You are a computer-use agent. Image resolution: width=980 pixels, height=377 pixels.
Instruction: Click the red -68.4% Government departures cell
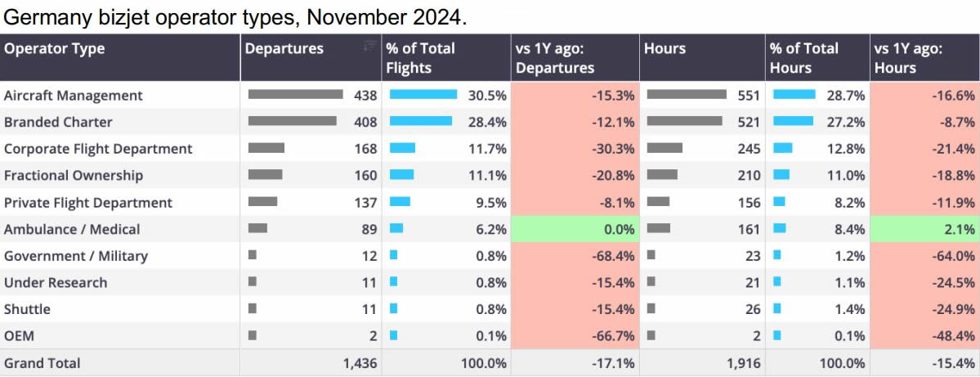pyautogui.click(x=575, y=257)
